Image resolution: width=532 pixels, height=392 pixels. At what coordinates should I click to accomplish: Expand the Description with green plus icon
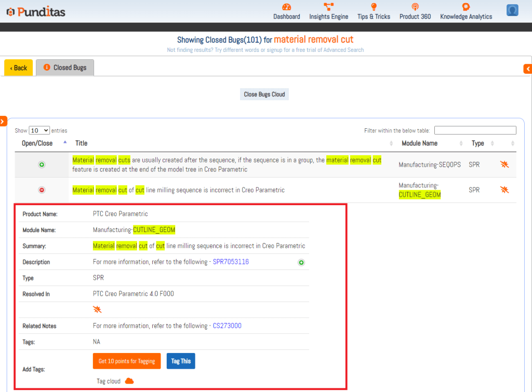[x=301, y=263]
